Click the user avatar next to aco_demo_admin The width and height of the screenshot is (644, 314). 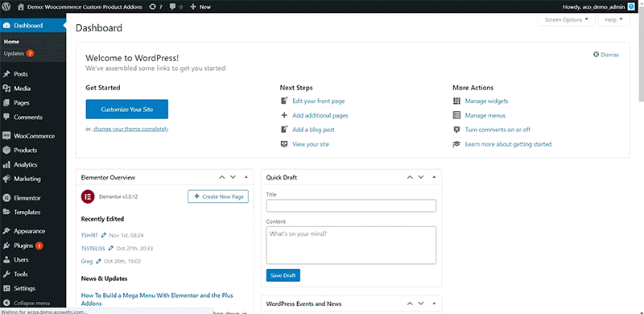(631, 6)
